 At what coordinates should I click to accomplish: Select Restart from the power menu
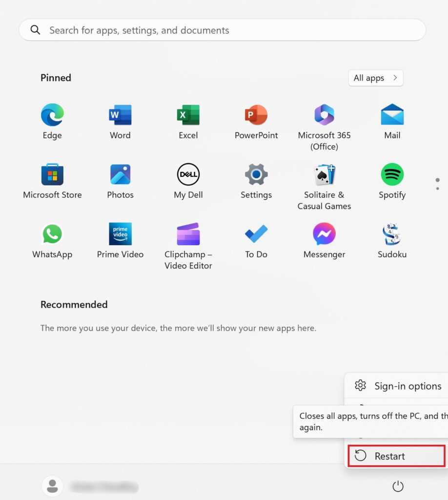[x=396, y=456]
